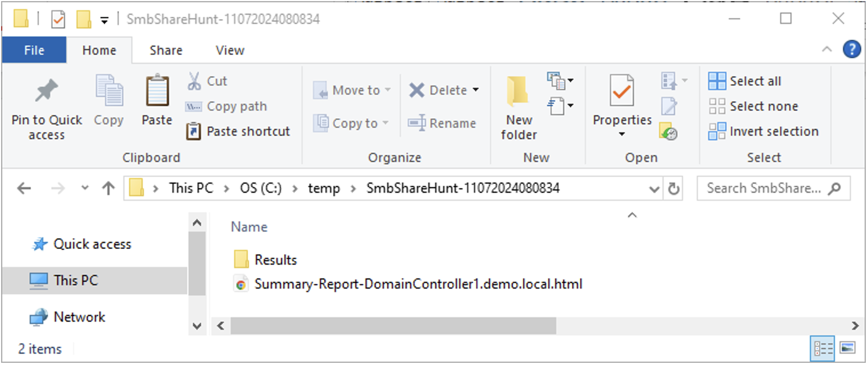This screenshot has width=868, height=365.
Task: Switch to Details view icon
Action: point(823,348)
